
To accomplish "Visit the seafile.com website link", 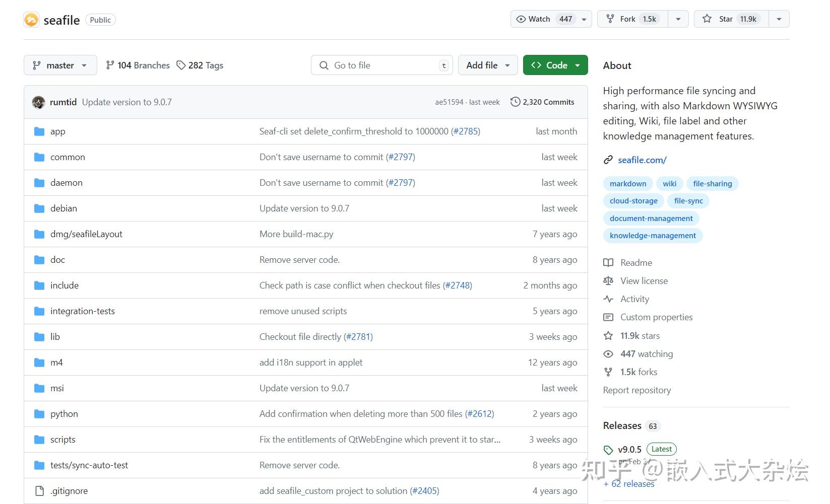I will coord(642,160).
